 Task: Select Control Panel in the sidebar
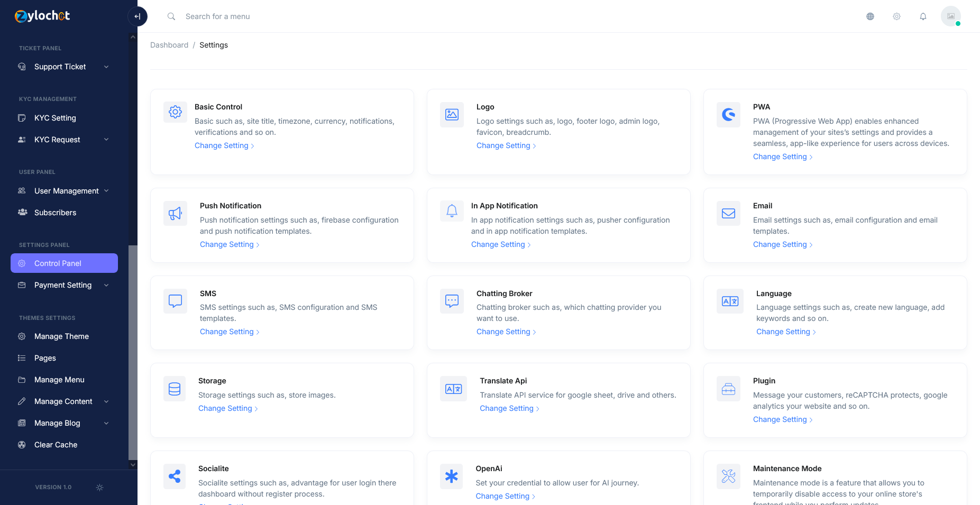[x=64, y=263]
